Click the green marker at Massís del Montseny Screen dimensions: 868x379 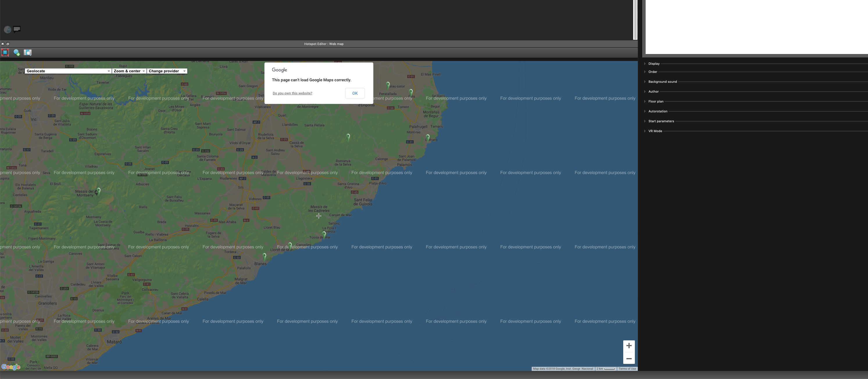pyautogui.click(x=98, y=191)
